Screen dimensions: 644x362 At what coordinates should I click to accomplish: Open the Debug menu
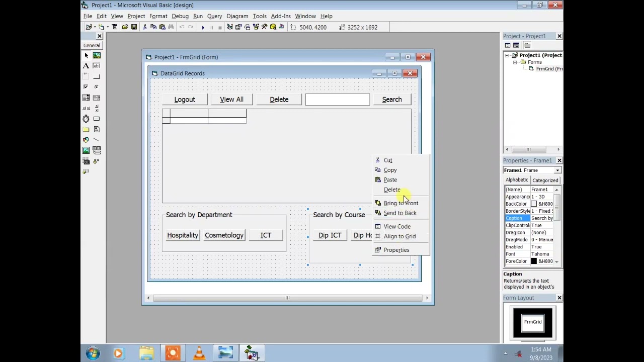click(180, 16)
